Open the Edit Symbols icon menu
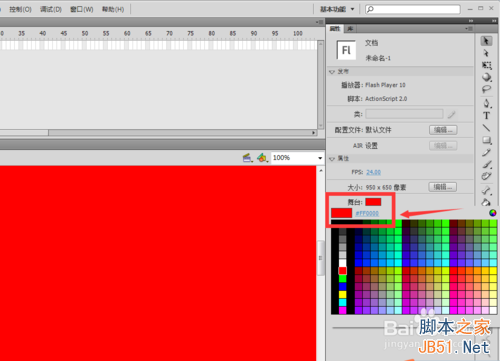 [262, 158]
